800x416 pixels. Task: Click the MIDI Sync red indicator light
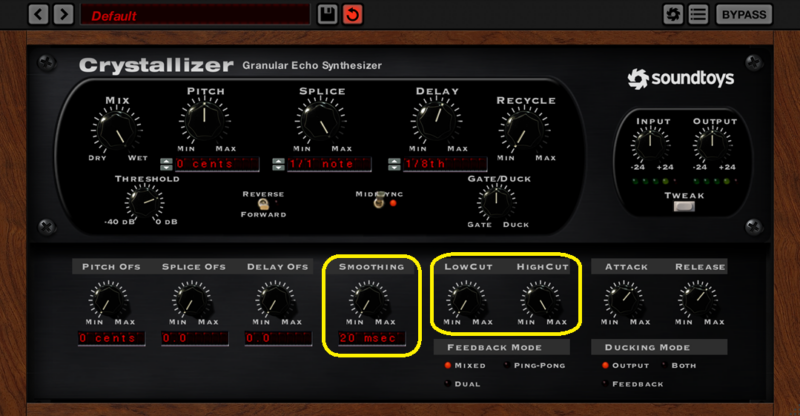(x=393, y=203)
